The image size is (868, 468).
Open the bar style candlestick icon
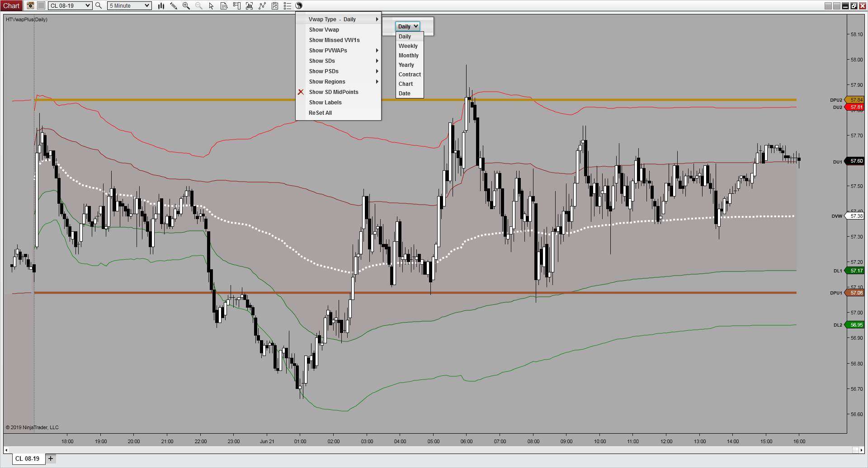161,5
